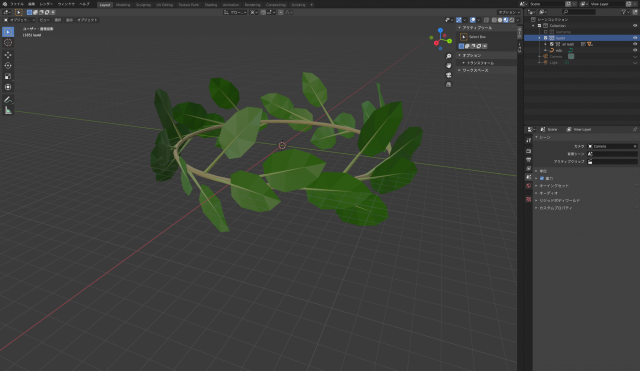
Task: Select the Annotate tool
Action: [8, 100]
